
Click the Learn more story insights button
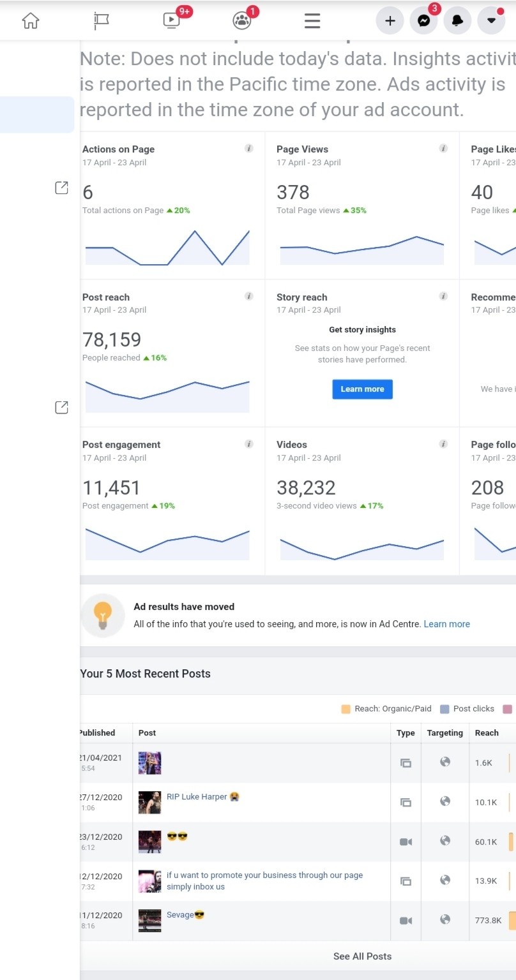point(362,389)
